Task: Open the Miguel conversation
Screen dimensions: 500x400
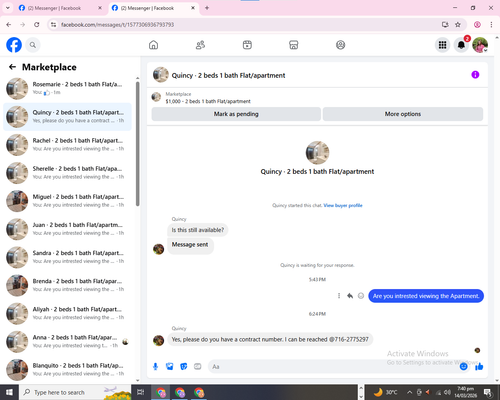Action: coord(67,201)
